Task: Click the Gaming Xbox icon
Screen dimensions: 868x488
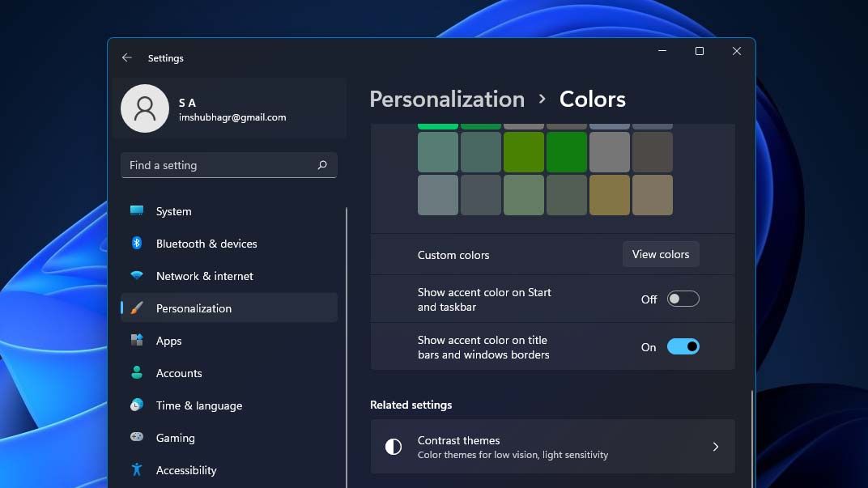Action: tap(138, 438)
